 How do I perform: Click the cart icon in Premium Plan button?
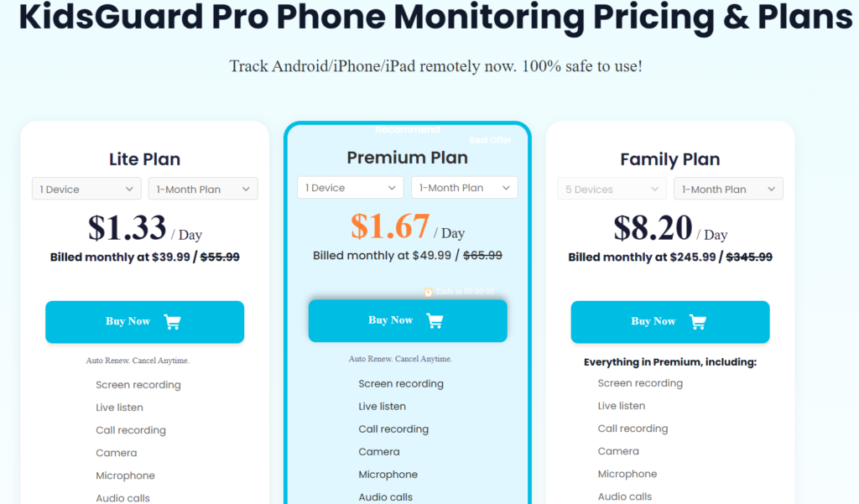point(435,321)
